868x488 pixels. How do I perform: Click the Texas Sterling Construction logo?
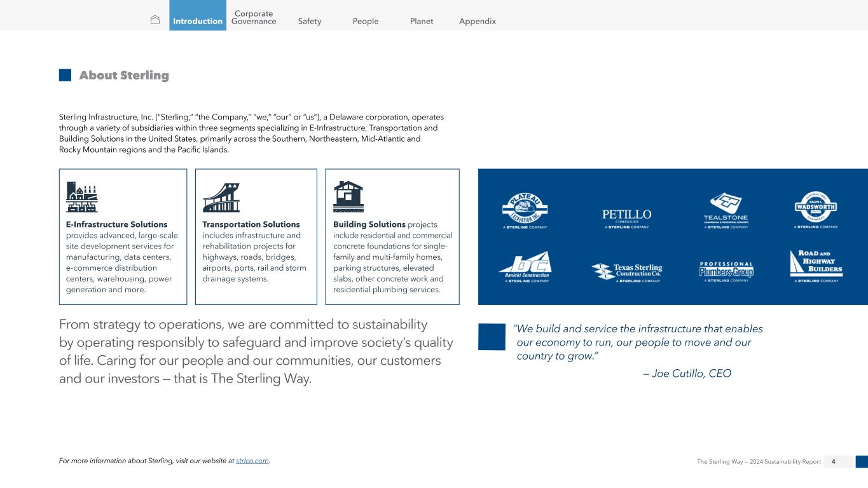click(626, 271)
